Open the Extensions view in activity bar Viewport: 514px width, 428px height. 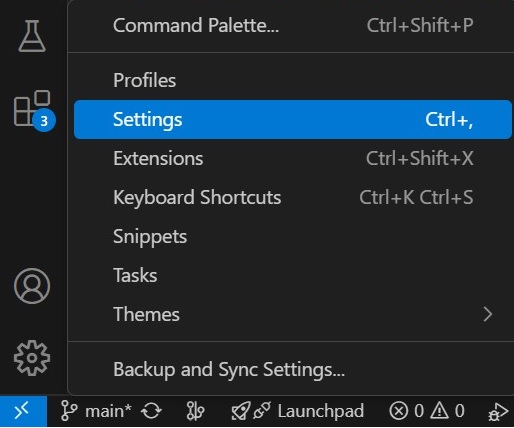coord(33,109)
